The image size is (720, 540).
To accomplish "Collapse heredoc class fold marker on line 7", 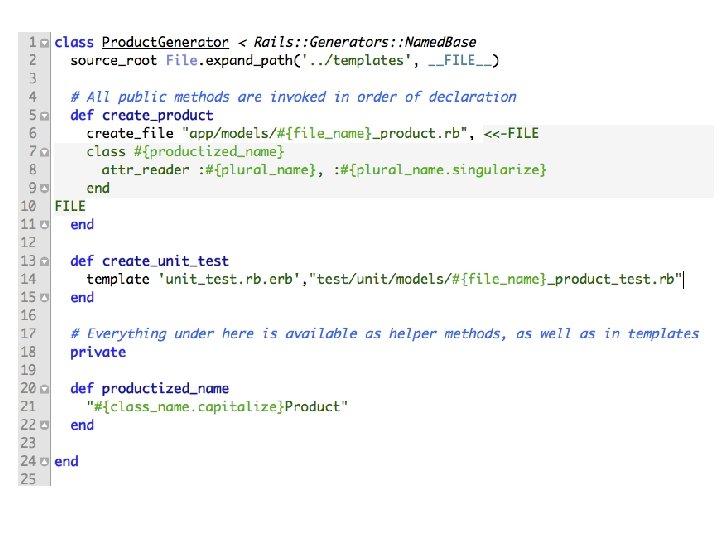I will pyautogui.click(x=44, y=152).
